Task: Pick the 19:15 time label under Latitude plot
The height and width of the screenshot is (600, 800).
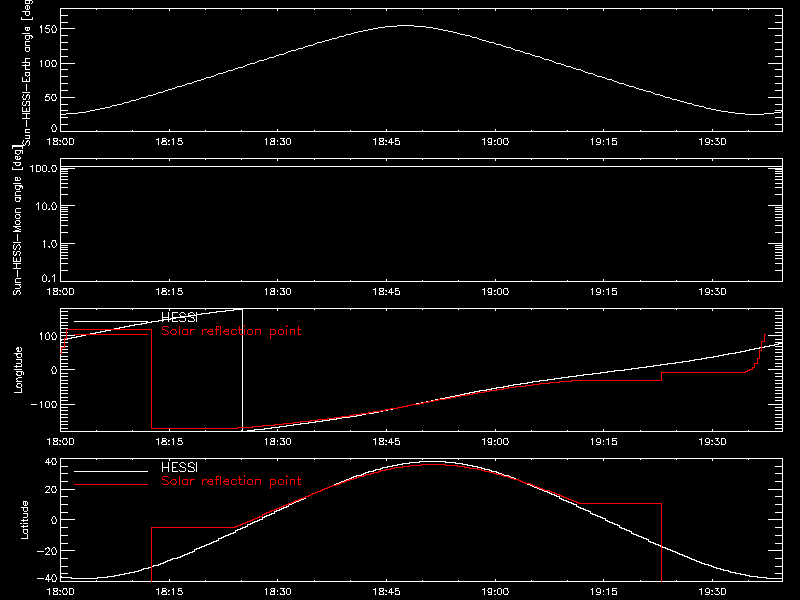Action: click(604, 592)
